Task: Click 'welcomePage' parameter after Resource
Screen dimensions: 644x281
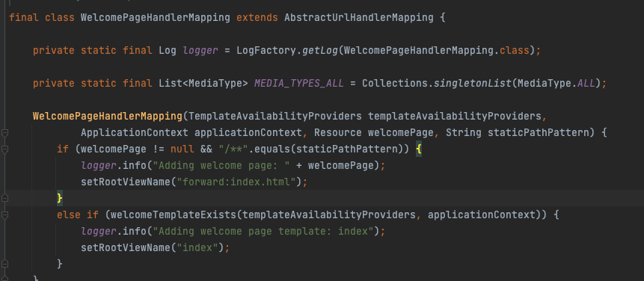Action: coord(400,132)
